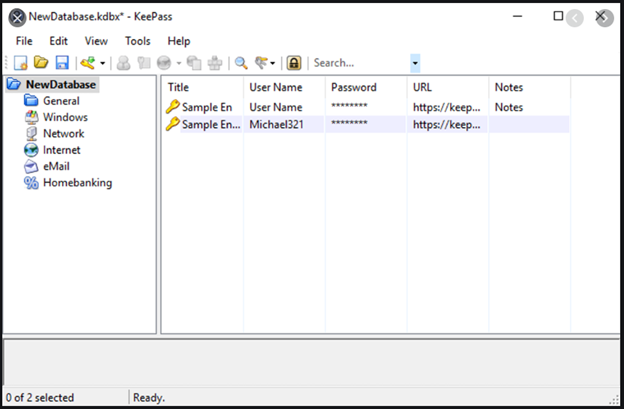This screenshot has height=409, width=624.
Task: Select the Homebanking group
Action: [x=78, y=183]
